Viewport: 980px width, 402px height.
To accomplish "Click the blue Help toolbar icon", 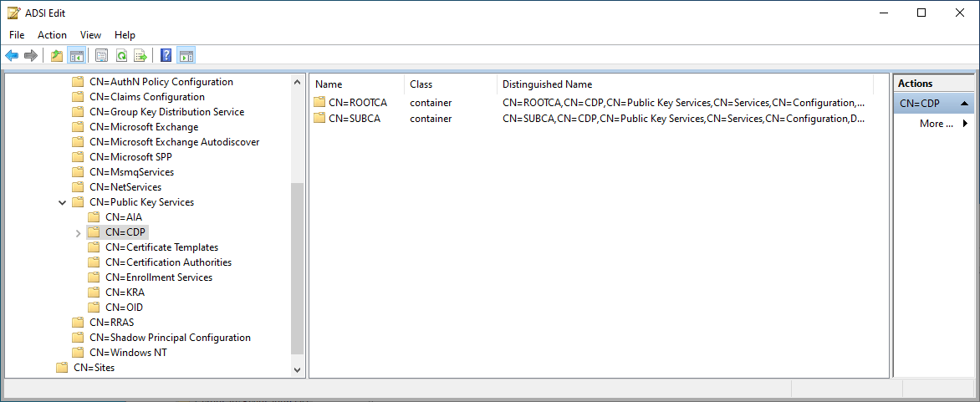I will point(166,56).
